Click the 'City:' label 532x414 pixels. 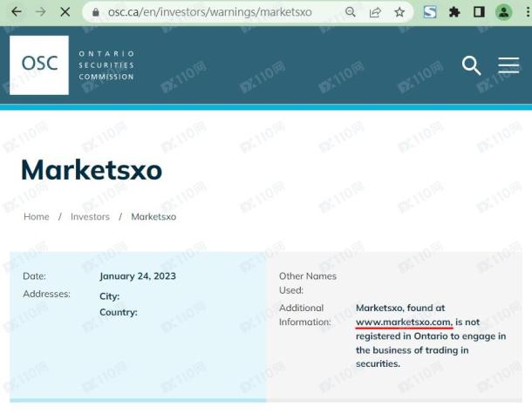109,296
